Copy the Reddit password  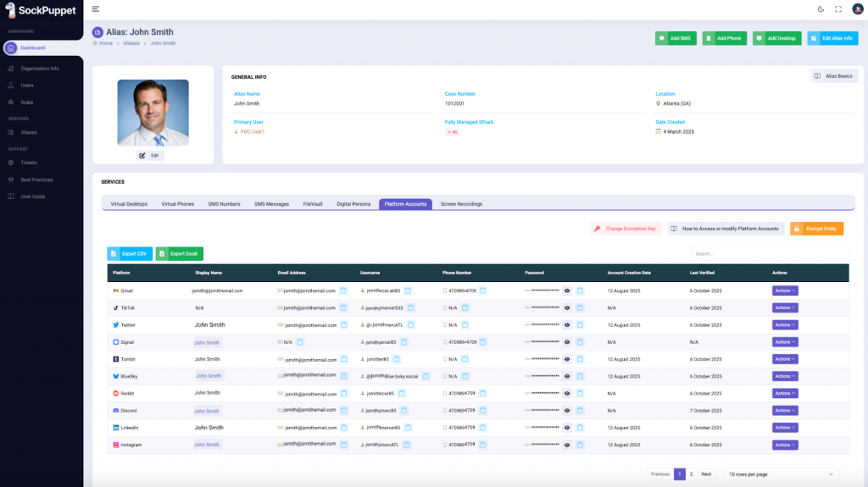point(580,393)
